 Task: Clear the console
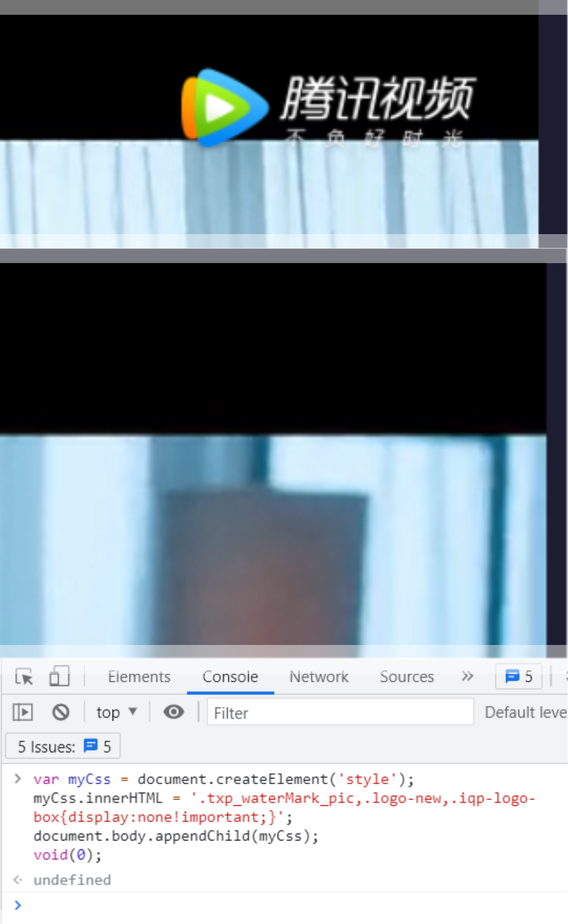[61, 712]
